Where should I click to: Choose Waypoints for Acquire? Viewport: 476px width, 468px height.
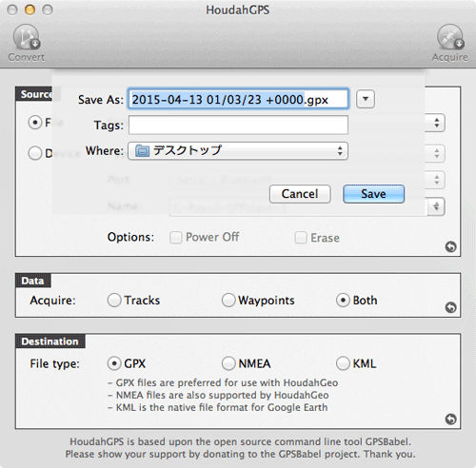pyautogui.click(x=228, y=300)
